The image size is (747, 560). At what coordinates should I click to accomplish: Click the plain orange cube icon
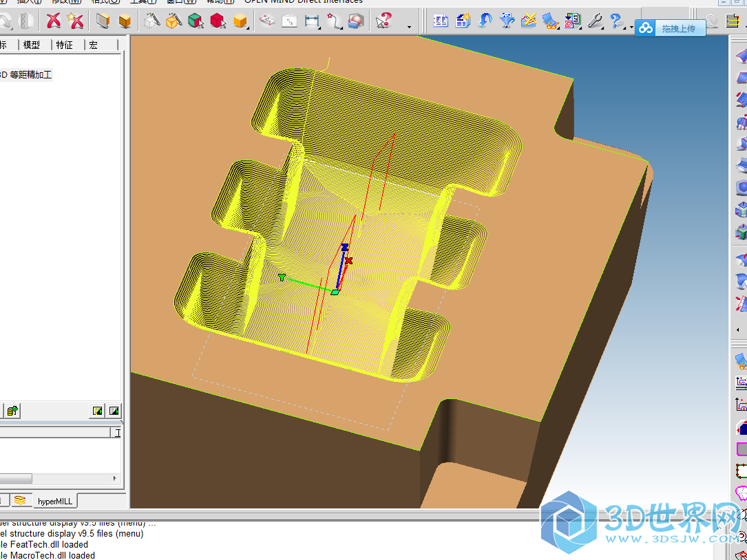tap(240, 21)
